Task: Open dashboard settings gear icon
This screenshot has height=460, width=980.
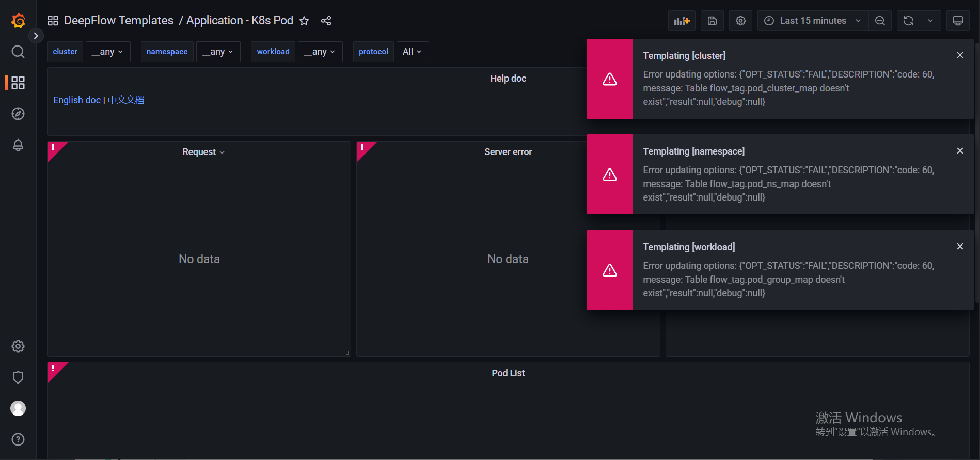Action: click(740, 21)
